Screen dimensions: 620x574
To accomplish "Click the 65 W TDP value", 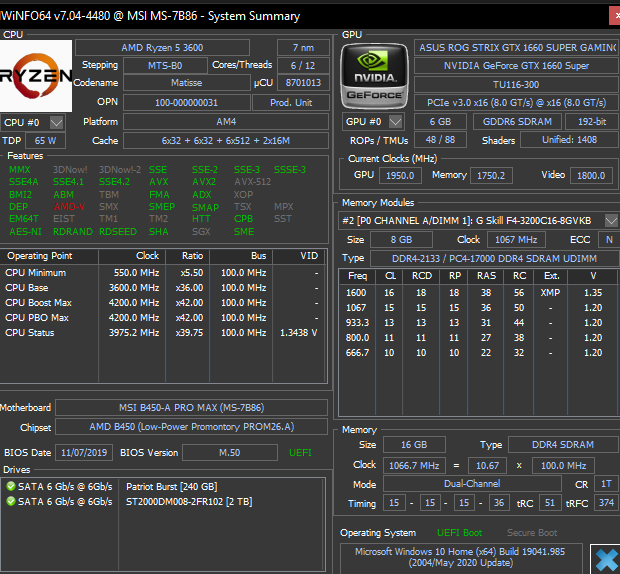I will click(45, 141).
